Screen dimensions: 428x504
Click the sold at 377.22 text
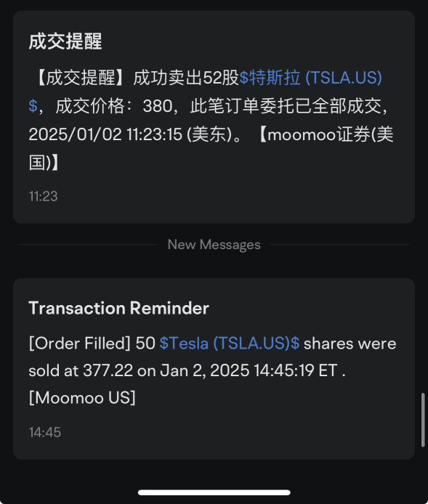[x=81, y=370]
